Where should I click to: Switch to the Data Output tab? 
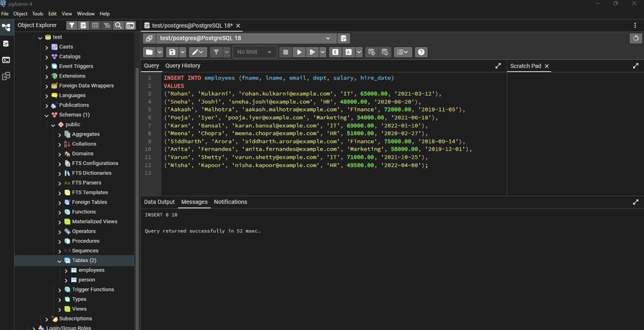click(x=159, y=202)
